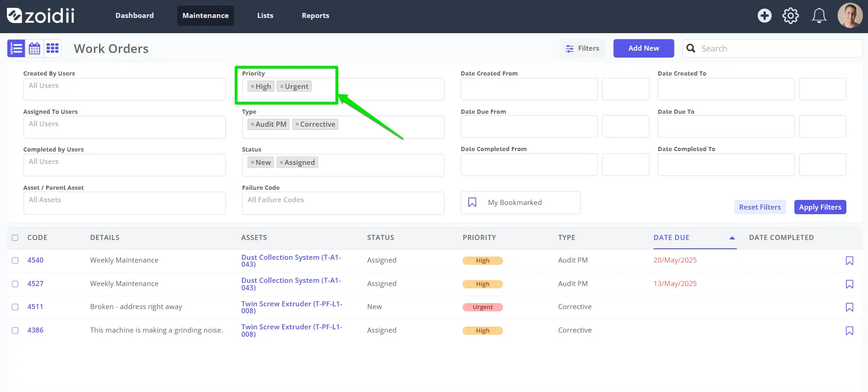This screenshot has height=392, width=868.
Task: Click the Date Due To date field
Action: pos(726,127)
